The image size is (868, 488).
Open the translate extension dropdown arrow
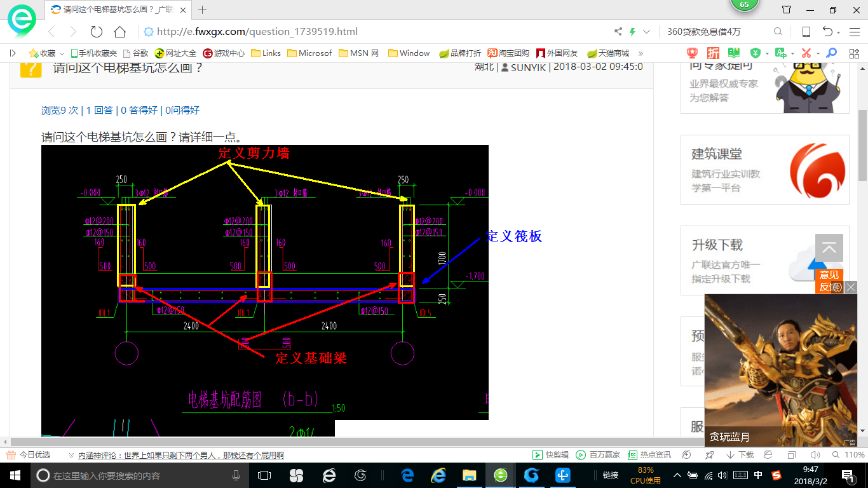click(792, 53)
